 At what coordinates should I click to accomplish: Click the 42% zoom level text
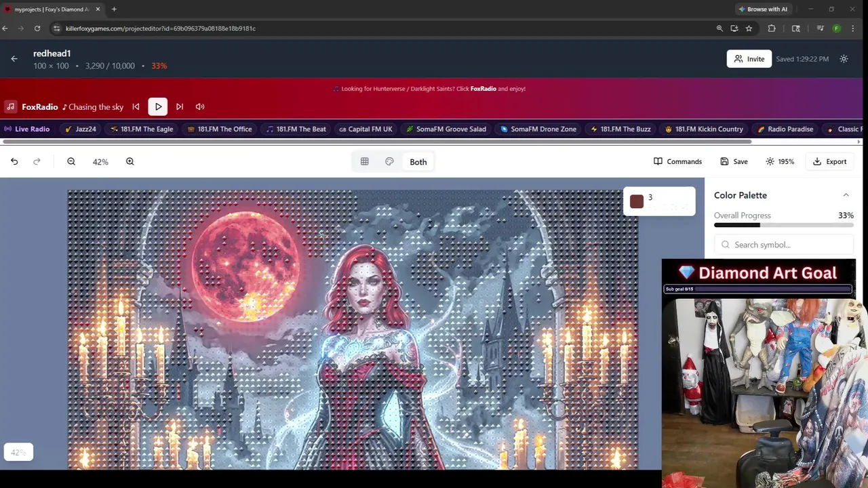tap(100, 162)
